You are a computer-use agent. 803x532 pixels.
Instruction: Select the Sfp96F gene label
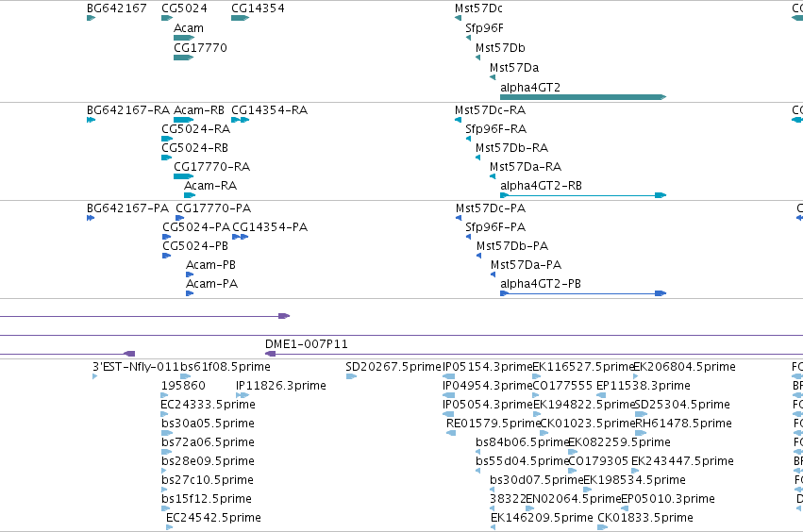[x=484, y=28]
